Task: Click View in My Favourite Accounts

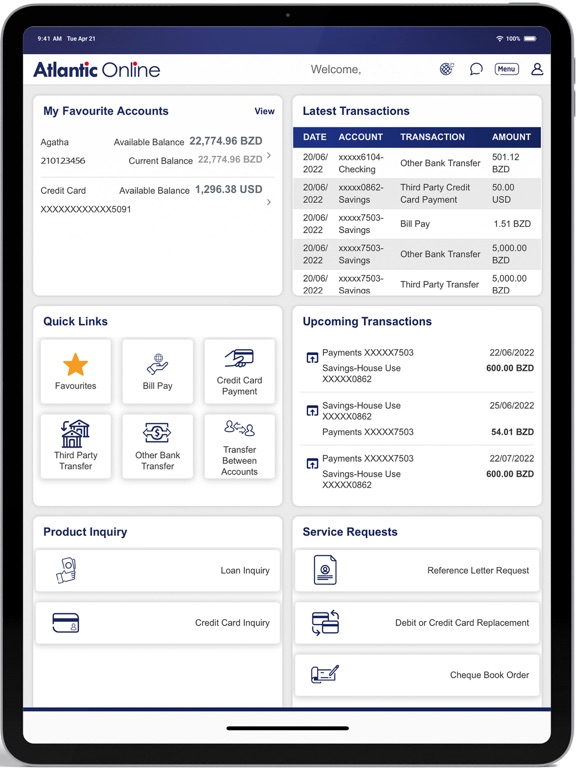Action: coord(264,111)
